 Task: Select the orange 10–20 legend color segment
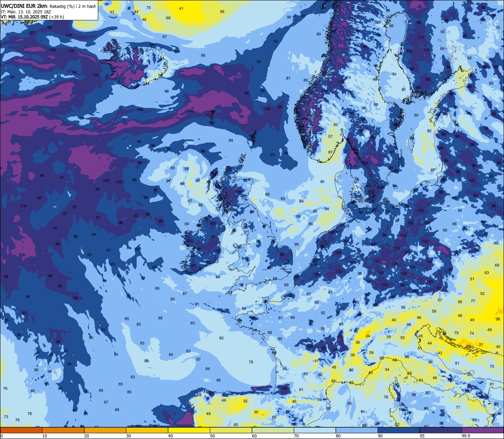pyautogui.click(x=63, y=430)
